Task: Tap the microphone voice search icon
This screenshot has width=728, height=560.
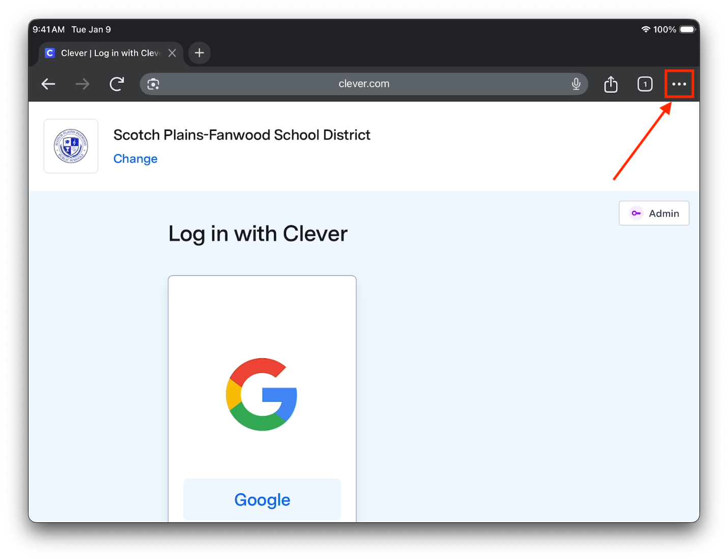Action: 576,84
